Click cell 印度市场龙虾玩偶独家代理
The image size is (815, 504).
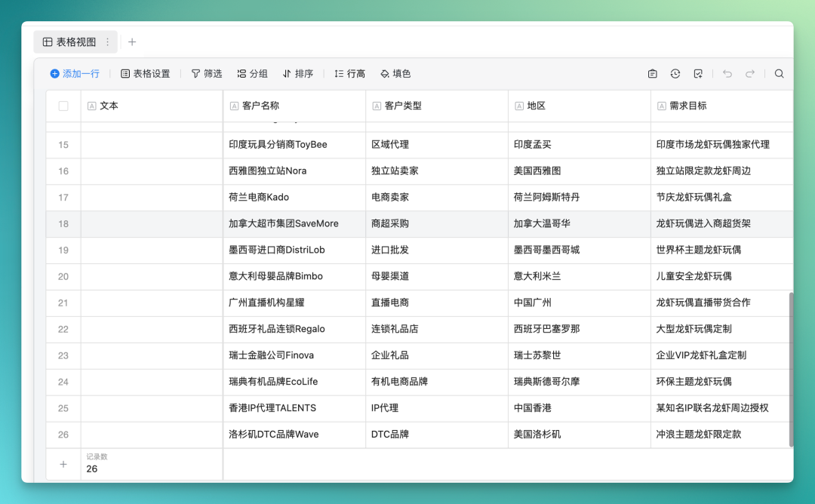[x=722, y=145]
